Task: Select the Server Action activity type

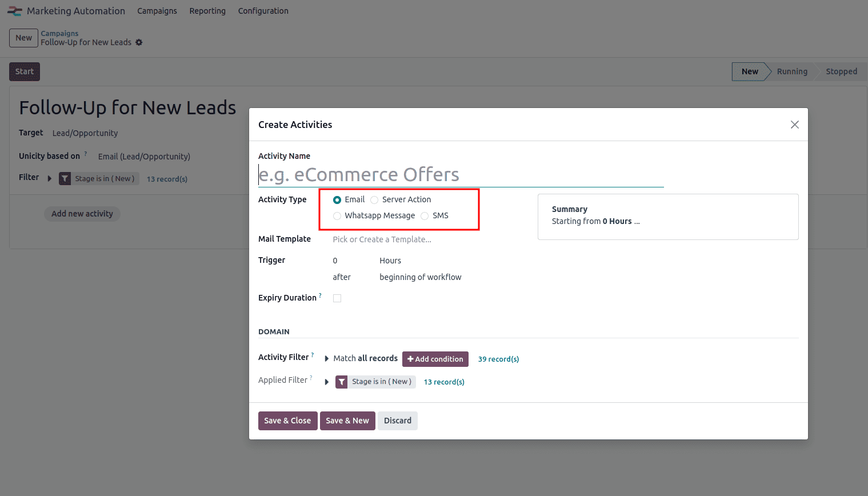Action: tap(374, 200)
